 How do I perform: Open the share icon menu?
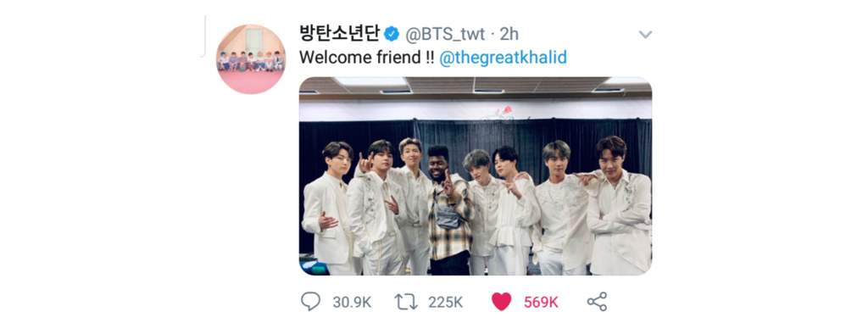point(597,301)
